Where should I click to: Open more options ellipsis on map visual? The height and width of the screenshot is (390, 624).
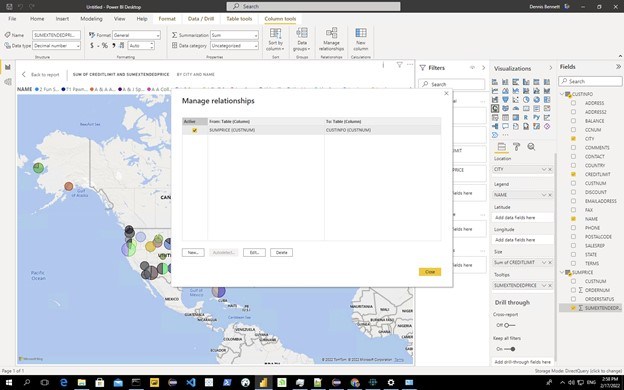[x=410, y=65]
